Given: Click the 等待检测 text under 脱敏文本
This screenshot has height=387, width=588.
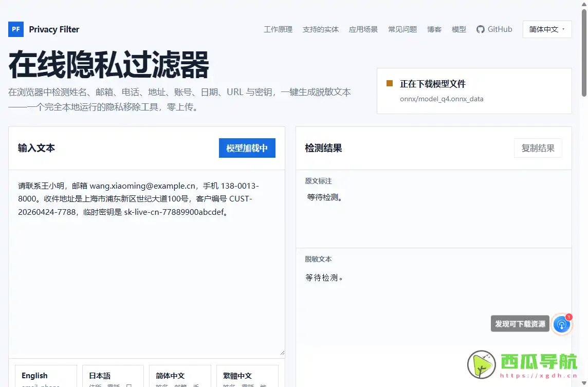Looking at the screenshot, I should (324, 278).
